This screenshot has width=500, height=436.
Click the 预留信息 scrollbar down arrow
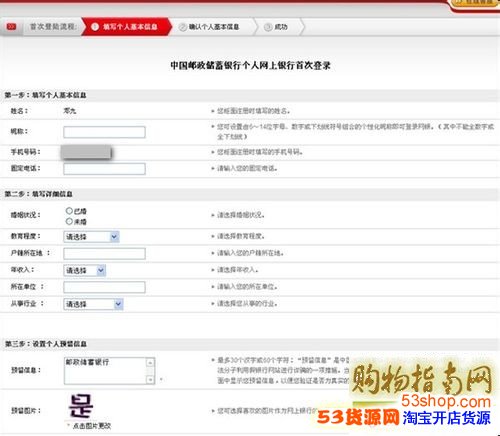151,379
